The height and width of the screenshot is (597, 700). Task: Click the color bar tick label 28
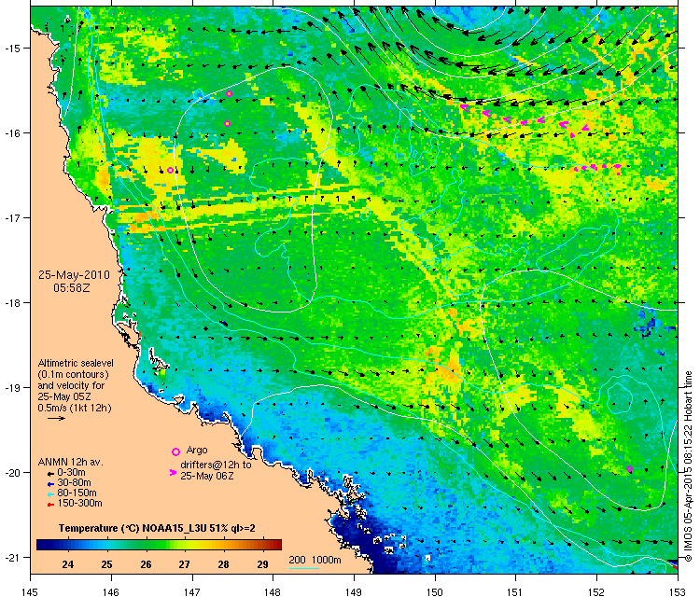[223, 564]
